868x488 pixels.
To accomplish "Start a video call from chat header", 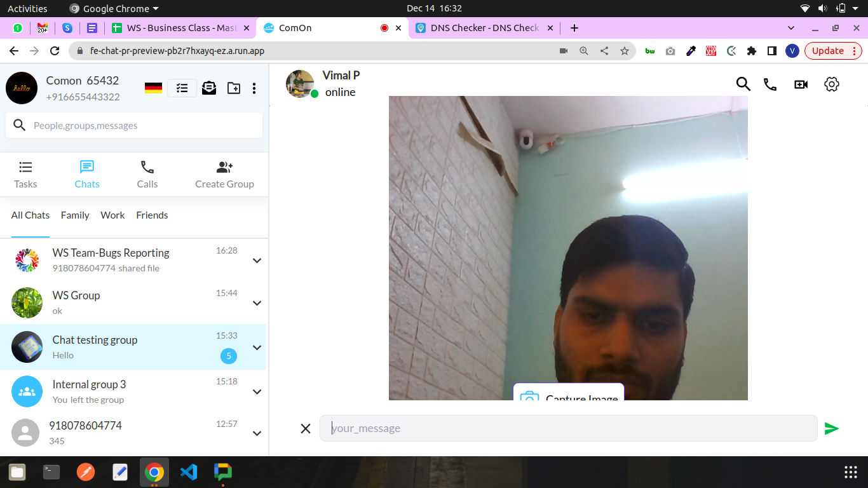I will coord(801,85).
